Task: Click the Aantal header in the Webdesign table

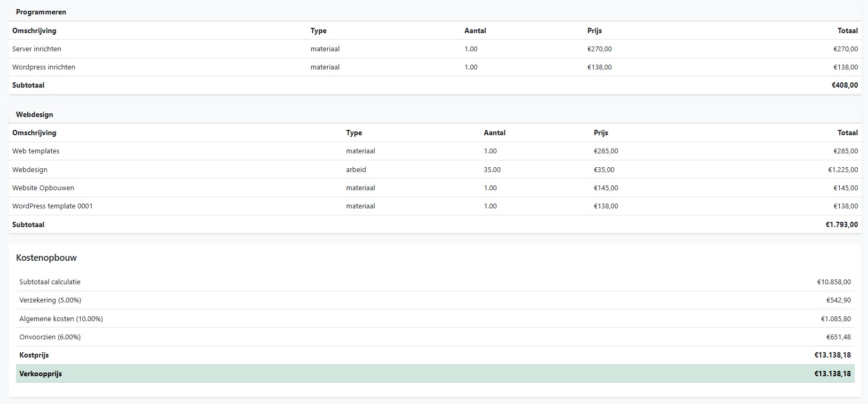Action: (494, 133)
